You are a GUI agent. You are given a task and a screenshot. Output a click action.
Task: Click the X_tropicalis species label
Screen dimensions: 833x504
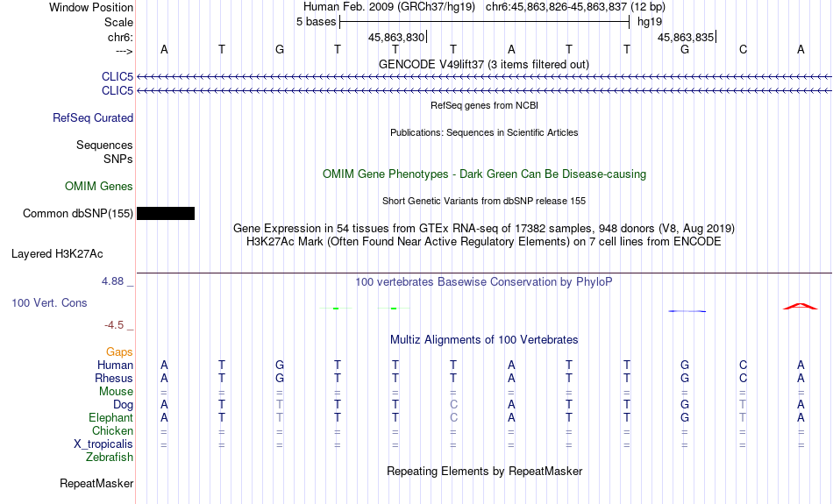coord(103,444)
